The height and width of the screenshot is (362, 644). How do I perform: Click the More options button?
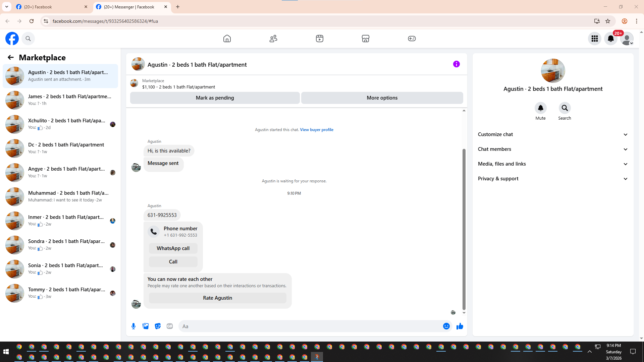[x=382, y=98]
